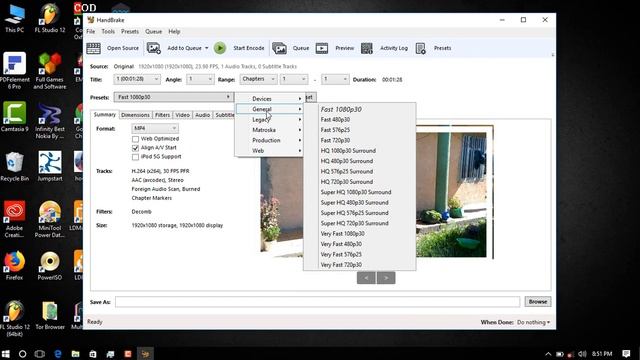Open action center notification icon

click(627, 354)
